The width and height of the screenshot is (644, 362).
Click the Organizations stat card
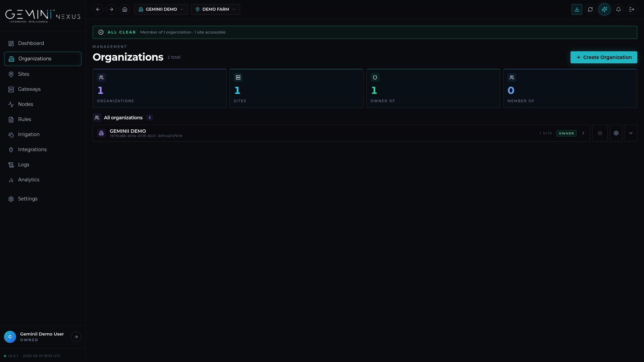click(x=160, y=88)
